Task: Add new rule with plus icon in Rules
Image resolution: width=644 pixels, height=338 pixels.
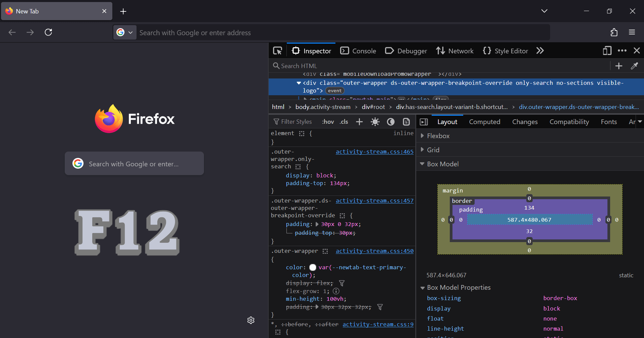Action: point(359,122)
